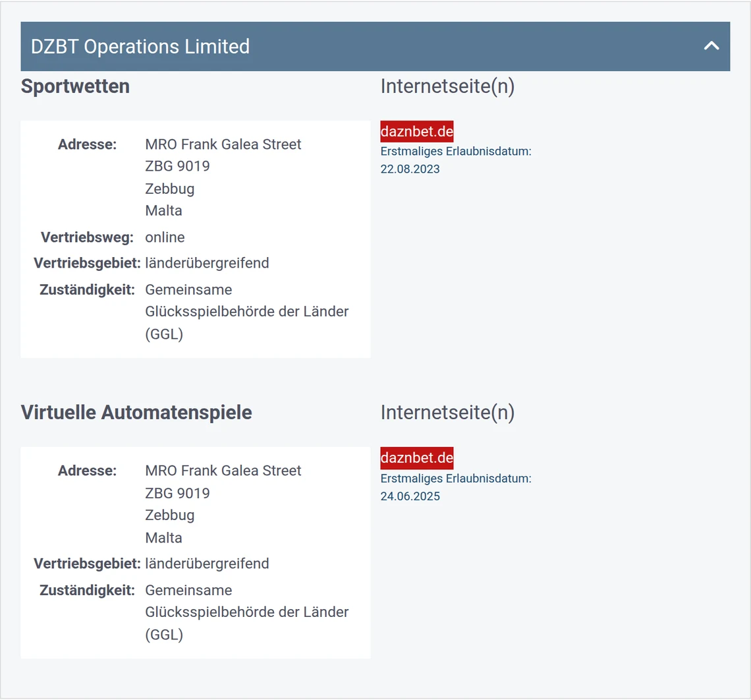Click ZBG 9019 in Virtuelle Automatenspiele card

point(177,493)
